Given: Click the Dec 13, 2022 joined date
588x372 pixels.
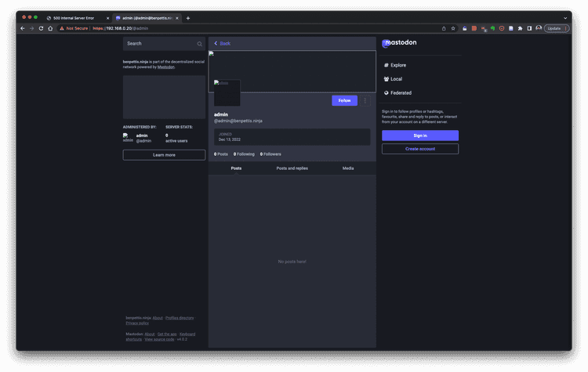Looking at the screenshot, I should (230, 139).
